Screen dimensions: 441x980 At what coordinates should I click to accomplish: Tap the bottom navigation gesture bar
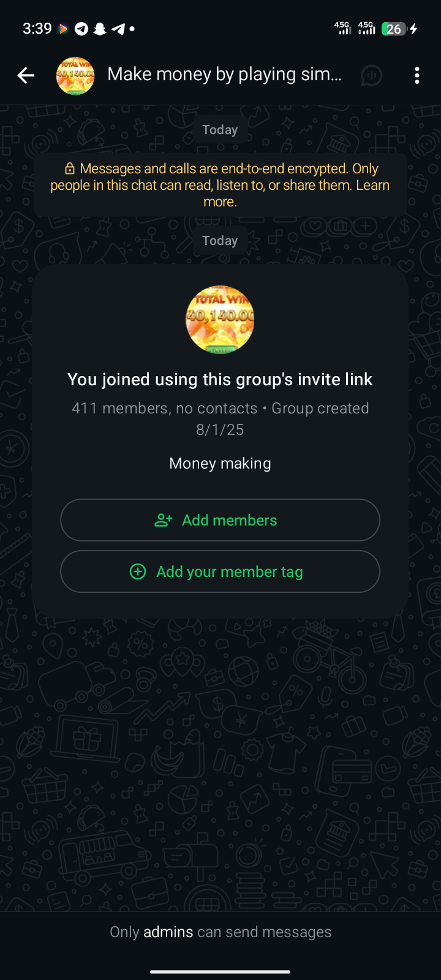pyautogui.click(x=220, y=971)
